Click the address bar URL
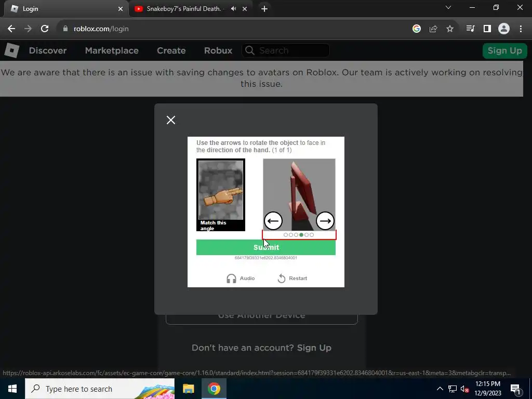Image resolution: width=532 pixels, height=399 pixels. pyautogui.click(x=101, y=29)
